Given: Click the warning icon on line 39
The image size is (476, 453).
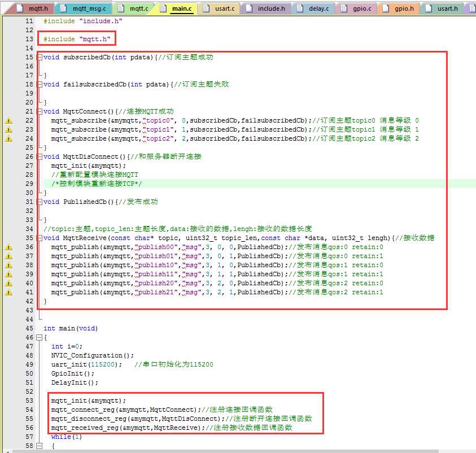Looking at the screenshot, I should pyautogui.click(x=9, y=274).
